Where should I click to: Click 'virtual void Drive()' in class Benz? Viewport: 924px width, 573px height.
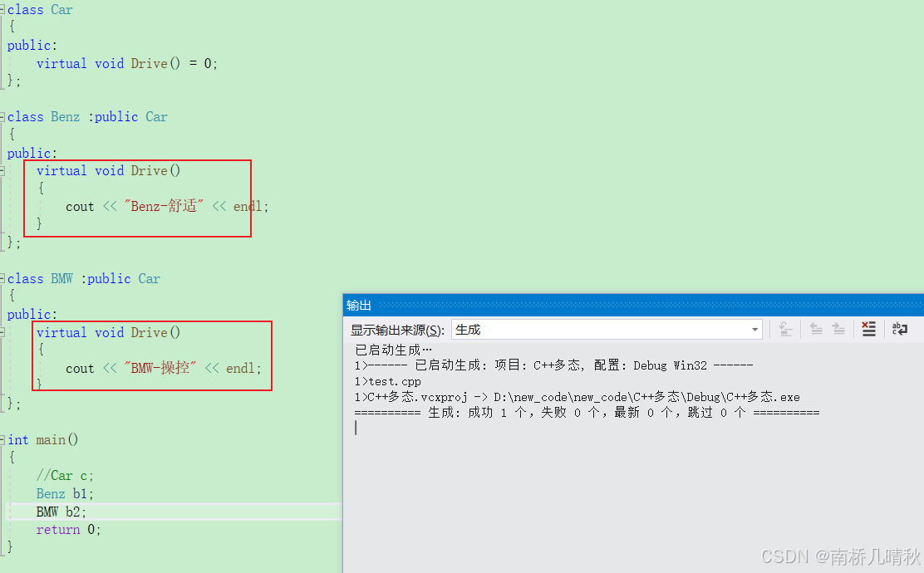pos(108,171)
